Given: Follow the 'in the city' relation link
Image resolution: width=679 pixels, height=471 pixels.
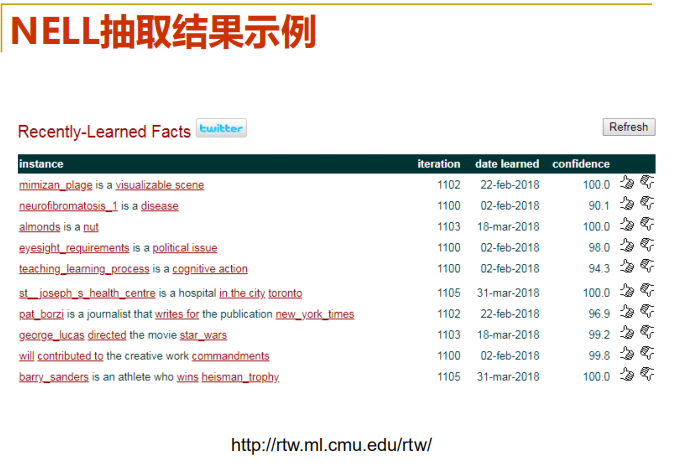Looking at the screenshot, I should (242, 293).
